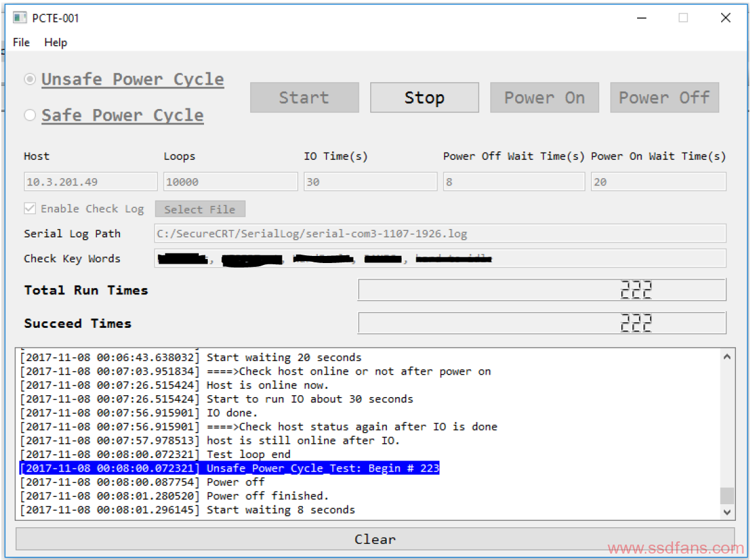
Task: Click the 'Check Key Words' label
Action: pyautogui.click(x=72, y=259)
